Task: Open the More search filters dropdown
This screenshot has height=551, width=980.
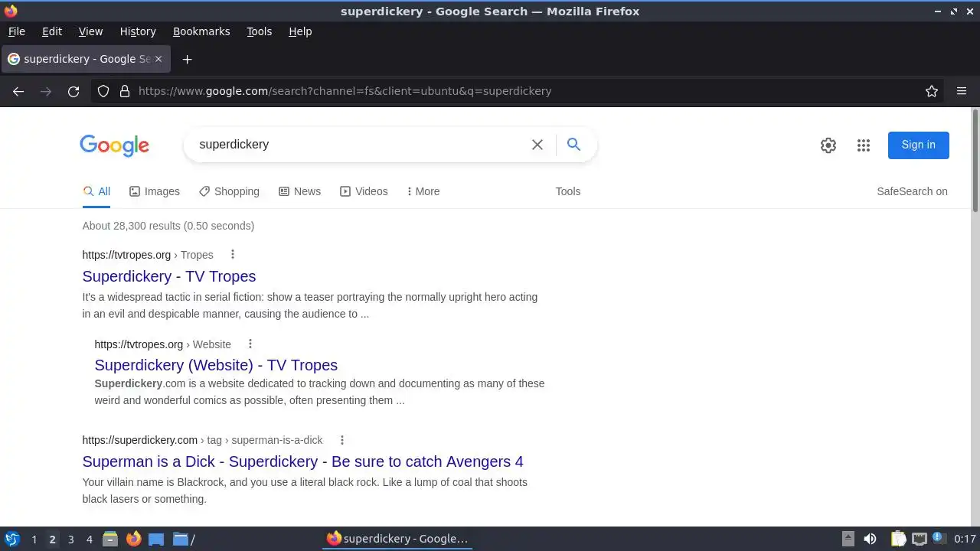Action: (x=423, y=191)
